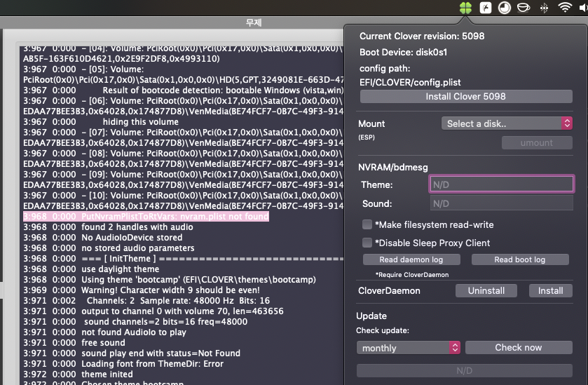Click 'theme inited' log line
Image resolution: width=588 pixels, height=385 pixels.
pyautogui.click(x=78, y=374)
